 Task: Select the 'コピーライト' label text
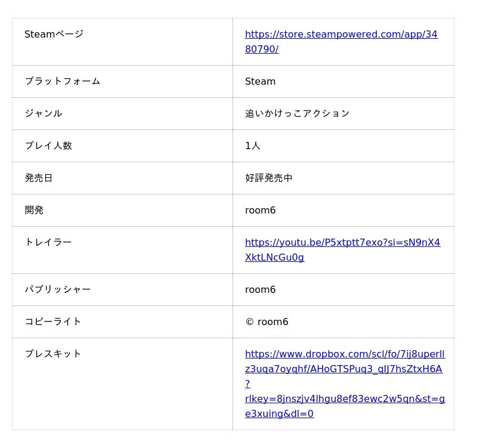(52, 322)
